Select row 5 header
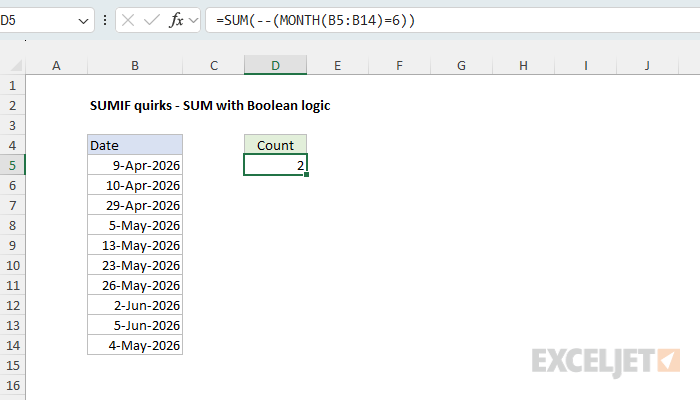 (x=12, y=165)
